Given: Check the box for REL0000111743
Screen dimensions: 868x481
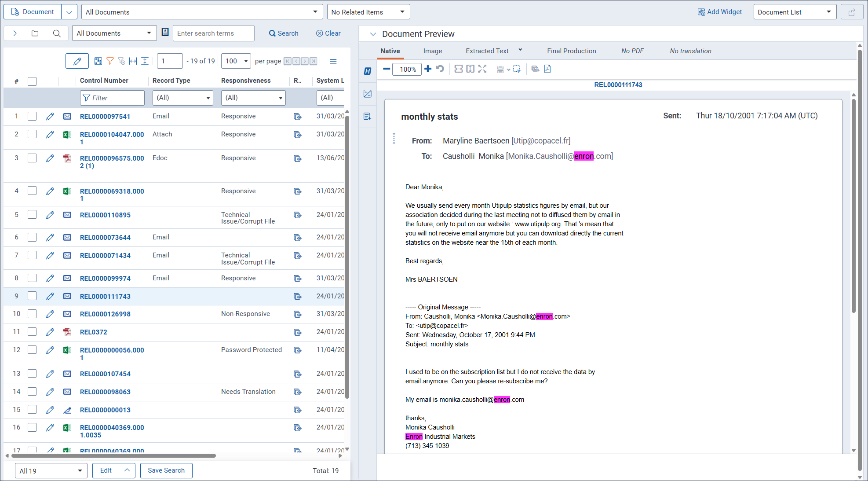Looking at the screenshot, I should coord(32,296).
